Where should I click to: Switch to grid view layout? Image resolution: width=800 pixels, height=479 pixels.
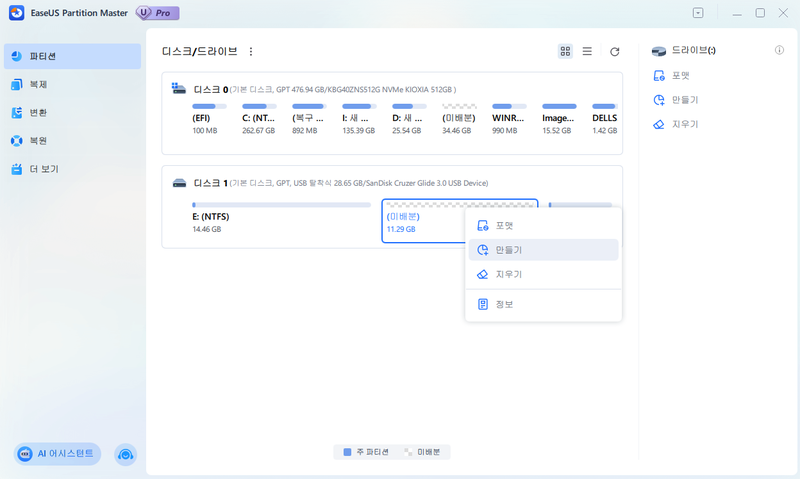(x=565, y=51)
